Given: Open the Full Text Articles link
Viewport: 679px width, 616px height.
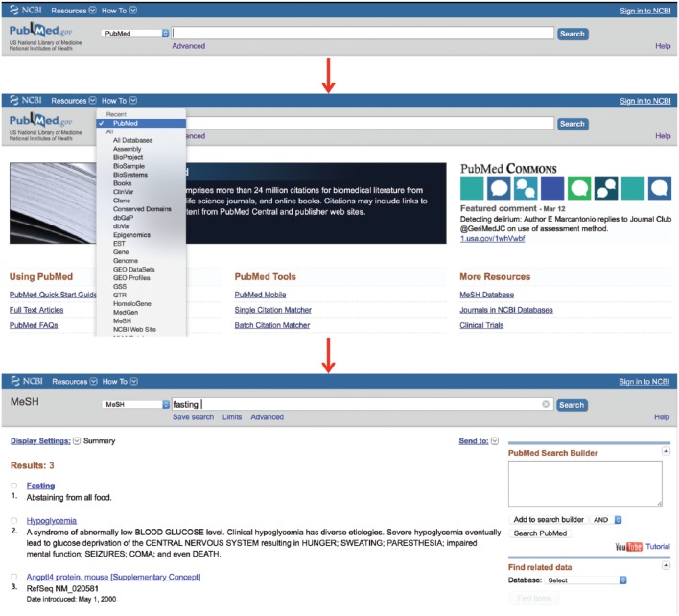Looking at the screenshot, I should tap(36, 310).
